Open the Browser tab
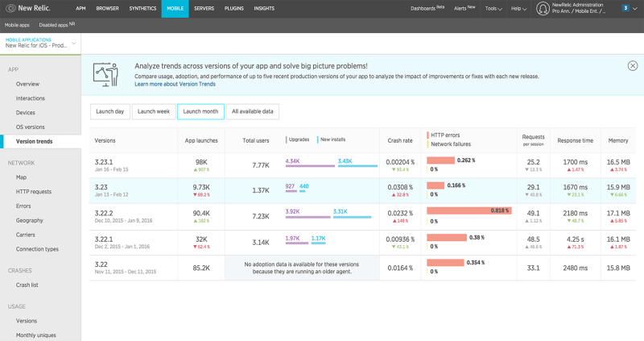 pyautogui.click(x=107, y=8)
